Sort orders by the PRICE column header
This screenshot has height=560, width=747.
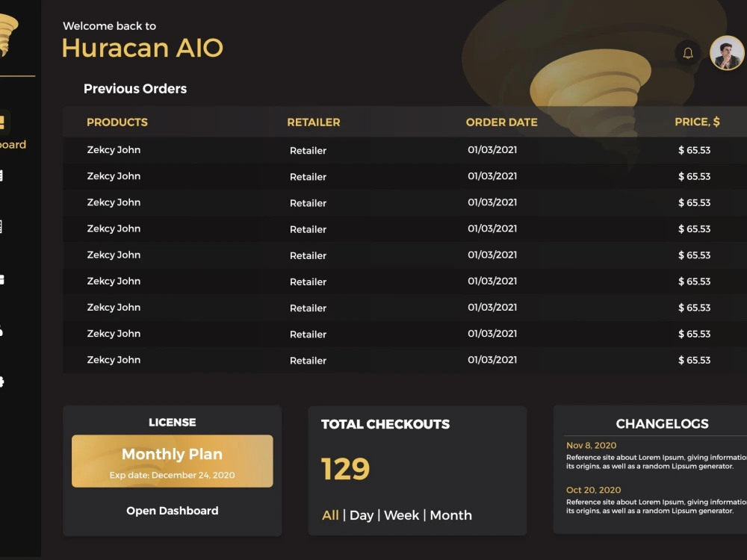698,122
